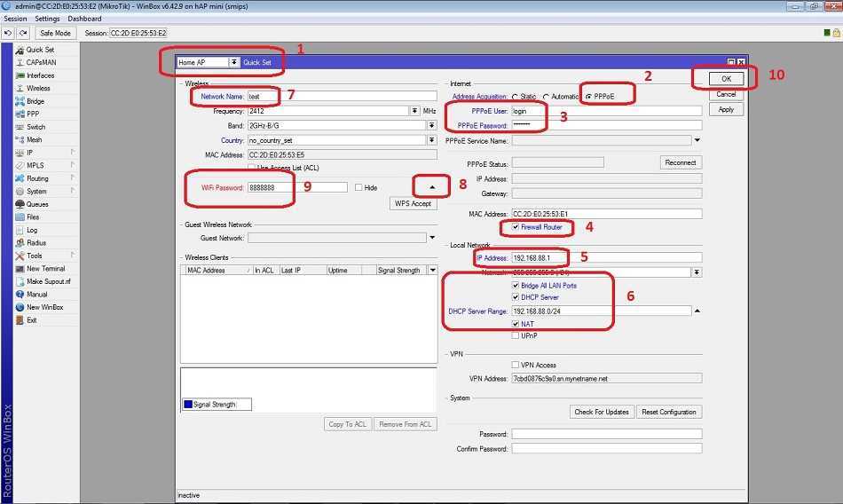Viewport: 843px width, 504px height.
Task: Open Radius in the sidebar
Action: (x=36, y=243)
